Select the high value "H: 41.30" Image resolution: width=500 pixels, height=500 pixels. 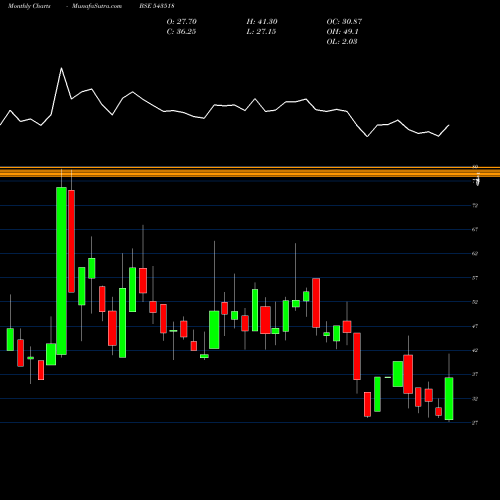click(262, 22)
